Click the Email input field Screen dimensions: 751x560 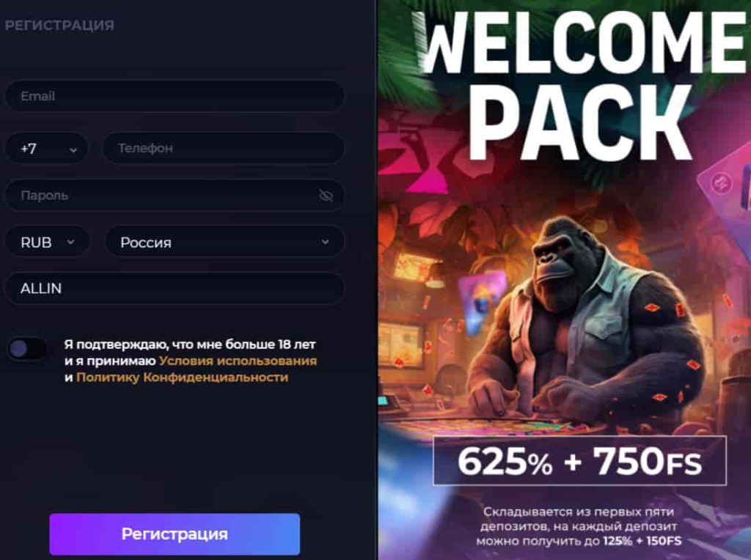click(175, 96)
